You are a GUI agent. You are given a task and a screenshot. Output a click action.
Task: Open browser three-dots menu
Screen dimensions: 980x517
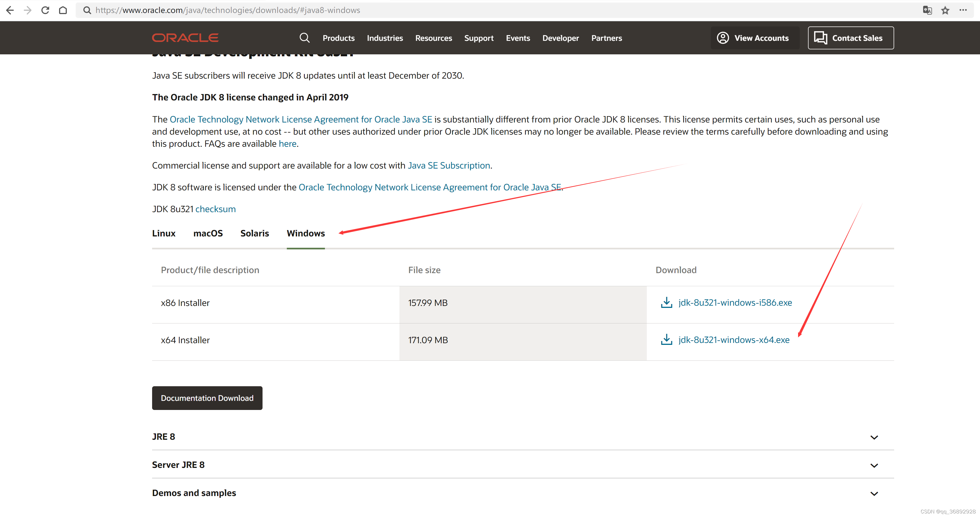pyautogui.click(x=963, y=10)
